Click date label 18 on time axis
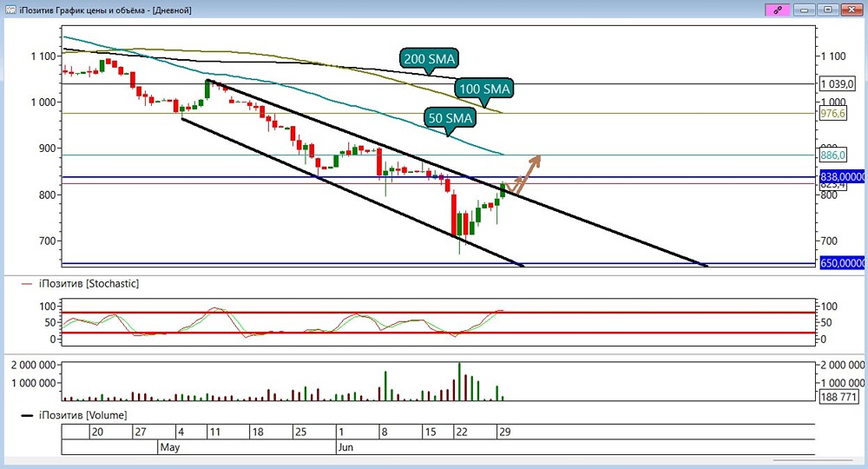Screen dimensions: 868x469 tap(258, 432)
